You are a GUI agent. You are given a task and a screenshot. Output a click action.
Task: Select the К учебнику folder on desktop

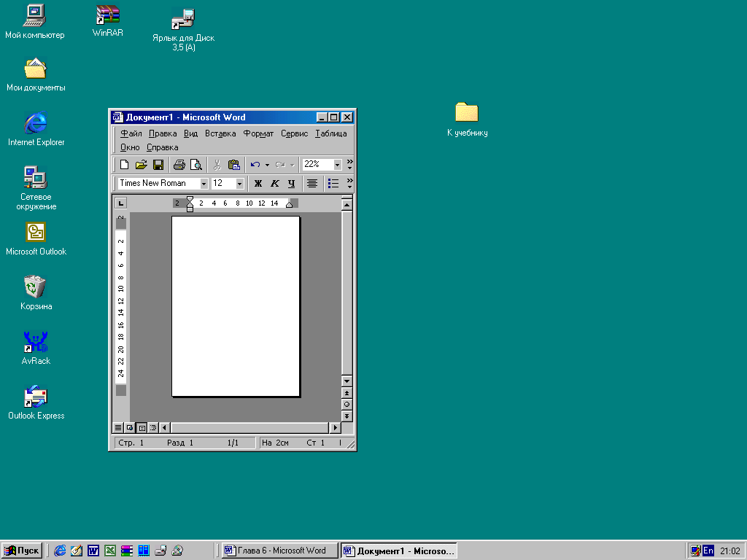467,120
